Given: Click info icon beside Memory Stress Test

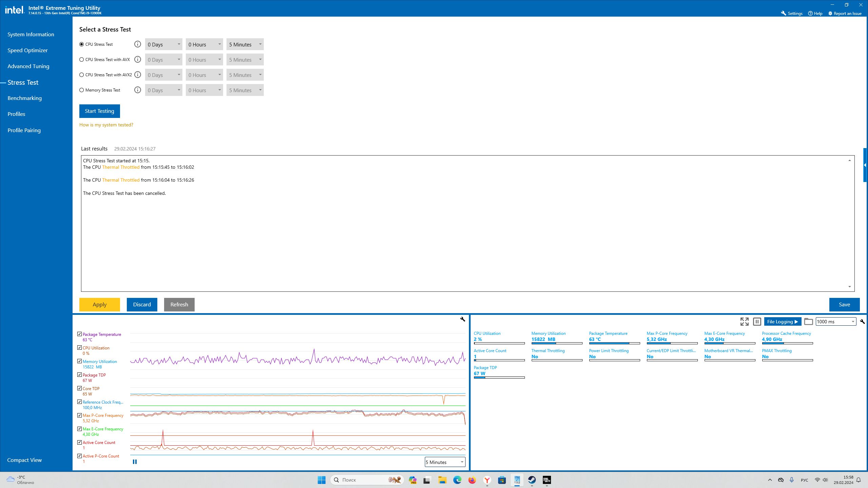Looking at the screenshot, I should click(137, 90).
